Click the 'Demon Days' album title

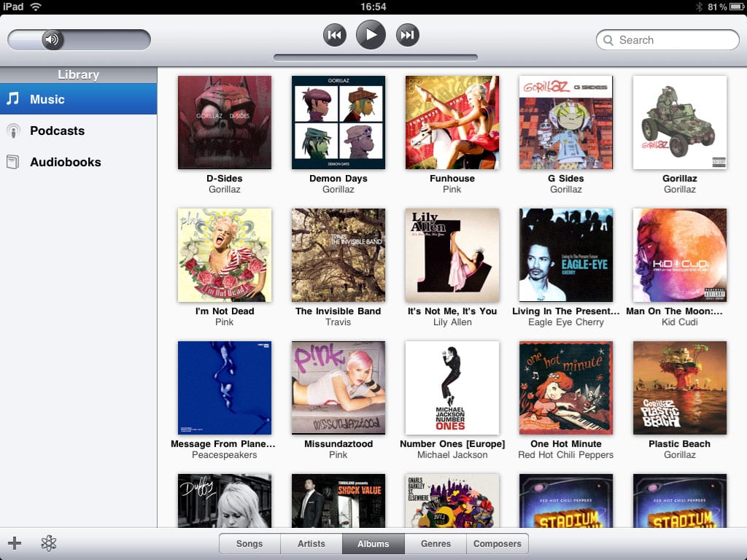338,179
